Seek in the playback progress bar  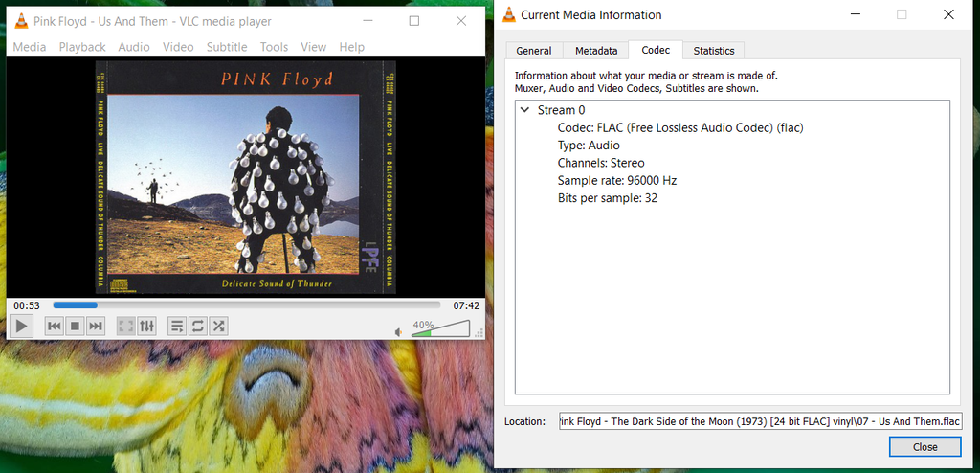[x=246, y=305]
